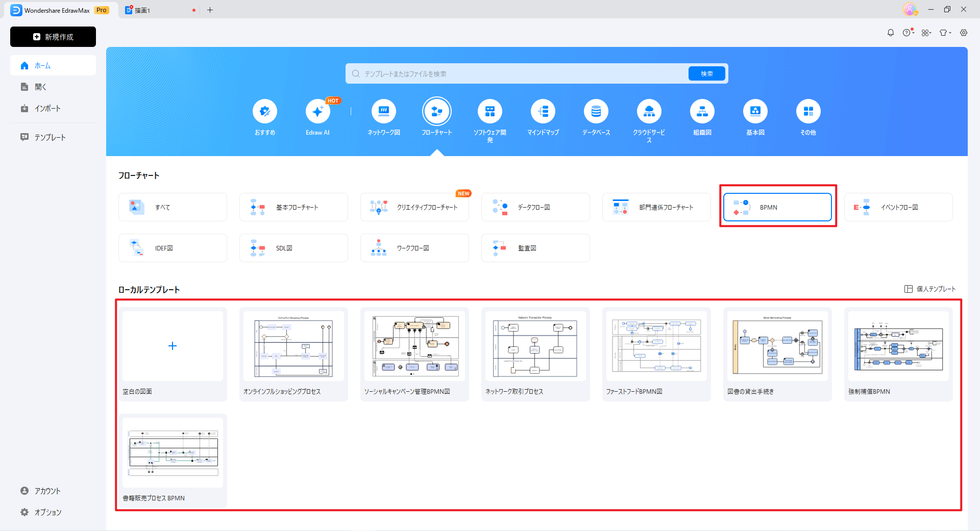Open the Edraw AI category icon
The width and height of the screenshot is (980, 531).
[x=318, y=111]
